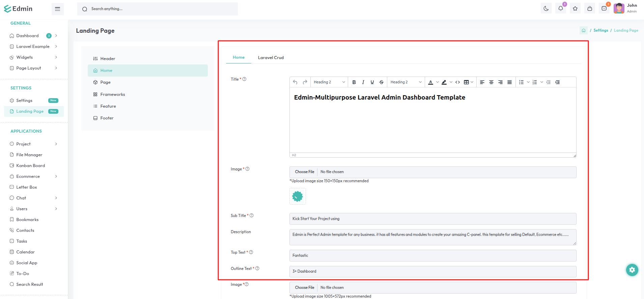The image size is (644, 299).
Task: Open the floating settings gear customizer
Action: [x=632, y=270]
